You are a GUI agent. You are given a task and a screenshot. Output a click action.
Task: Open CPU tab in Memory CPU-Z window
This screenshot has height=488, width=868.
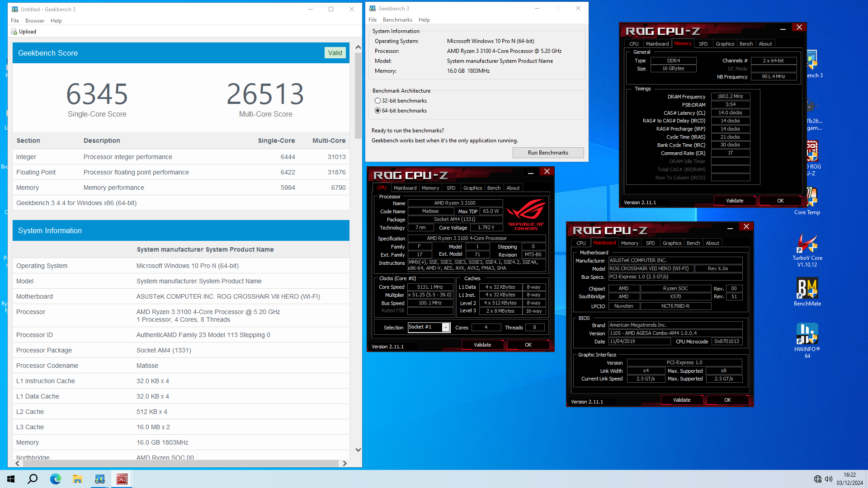pyautogui.click(x=634, y=44)
